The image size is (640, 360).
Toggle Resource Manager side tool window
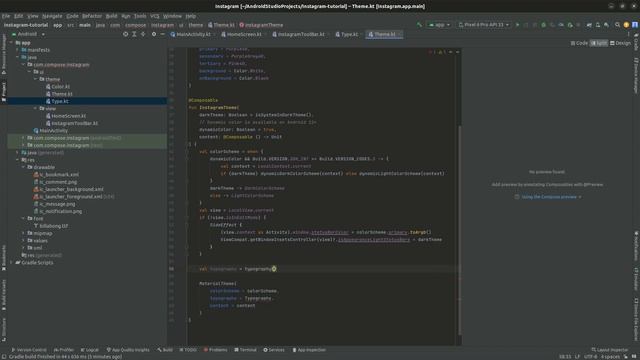tap(4, 54)
